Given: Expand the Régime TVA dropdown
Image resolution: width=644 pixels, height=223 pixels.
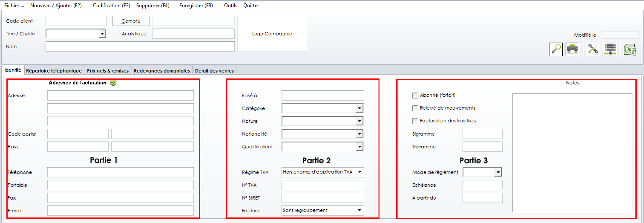Looking at the screenshot, I should [x=360, y=172].
